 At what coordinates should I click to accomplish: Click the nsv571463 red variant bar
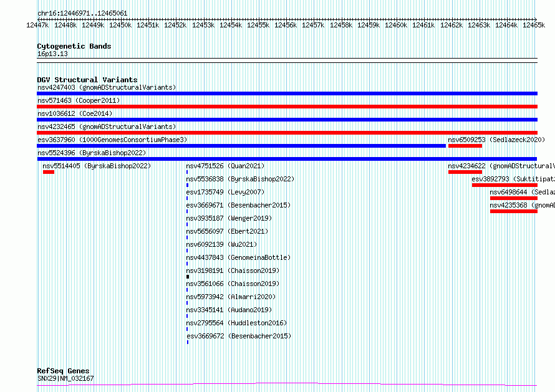click(x=287, y=107)
